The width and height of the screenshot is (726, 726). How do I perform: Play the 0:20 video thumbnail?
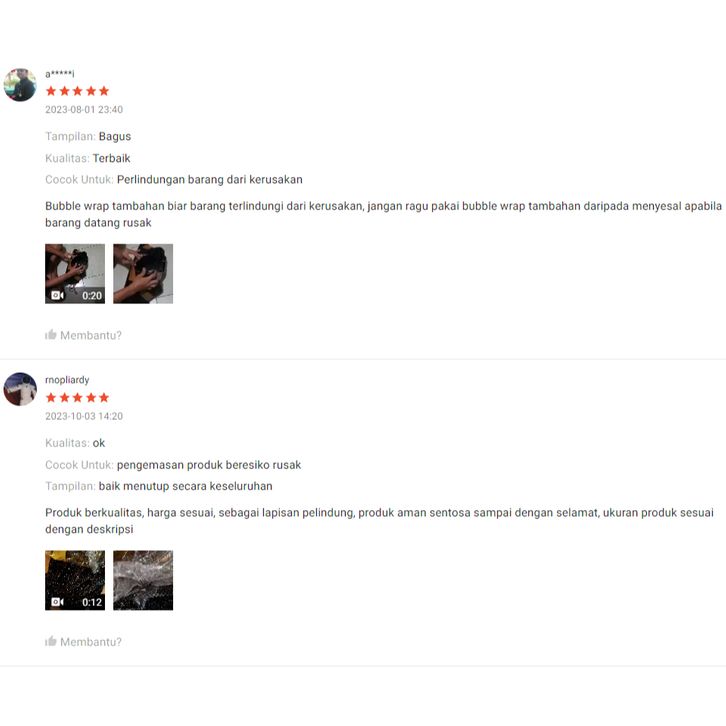75,274
